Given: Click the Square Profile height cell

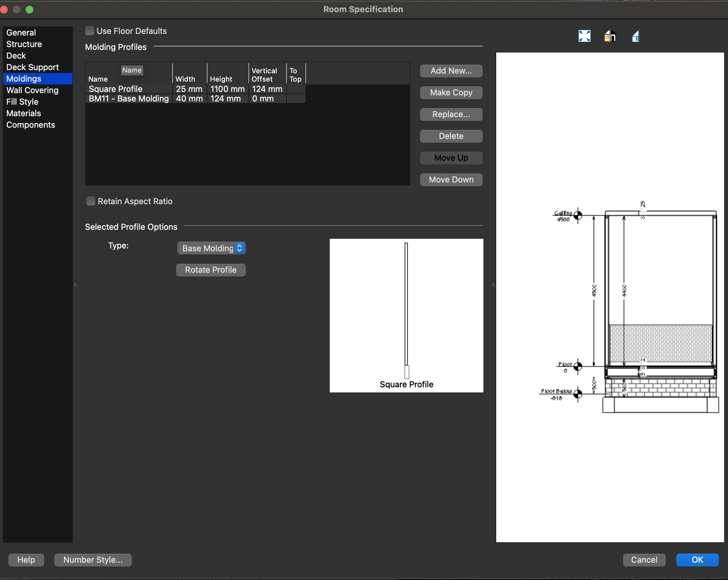Looking at the screenshot, I should coord(227,89).
